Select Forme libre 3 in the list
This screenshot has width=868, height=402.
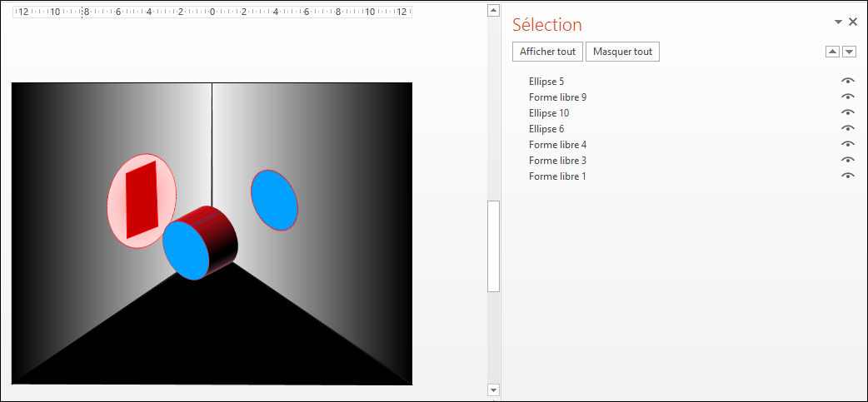[x=557, y=161]
